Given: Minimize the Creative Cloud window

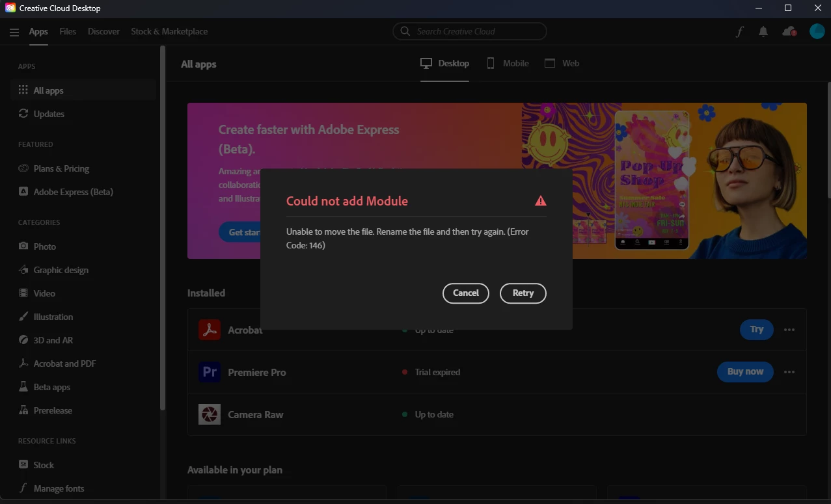Looking at the screenshot, I should (759, 8).
